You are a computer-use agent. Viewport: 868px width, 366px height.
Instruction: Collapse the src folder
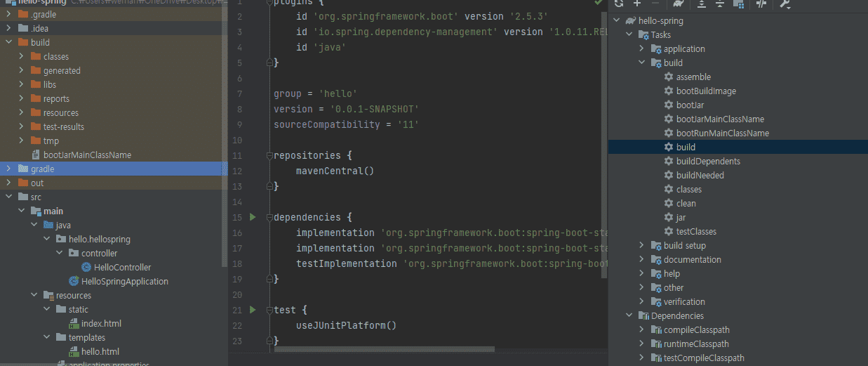tap(8, 197)
